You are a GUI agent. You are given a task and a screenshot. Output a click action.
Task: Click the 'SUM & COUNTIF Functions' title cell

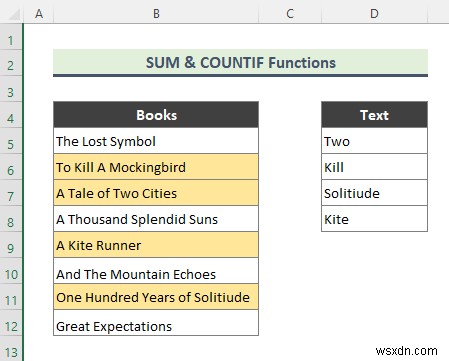coord(240,63)
